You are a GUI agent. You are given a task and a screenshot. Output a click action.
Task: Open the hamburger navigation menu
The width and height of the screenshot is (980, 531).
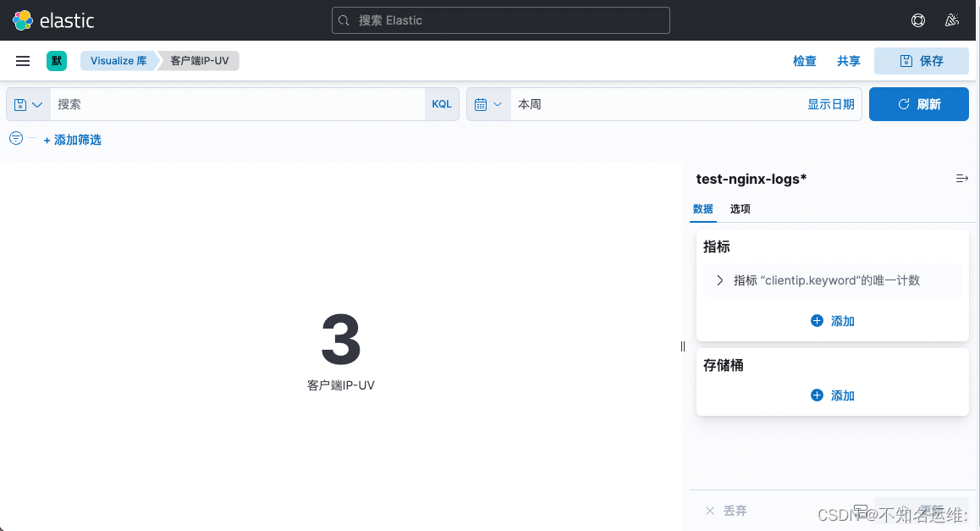(x=23, y=60)
